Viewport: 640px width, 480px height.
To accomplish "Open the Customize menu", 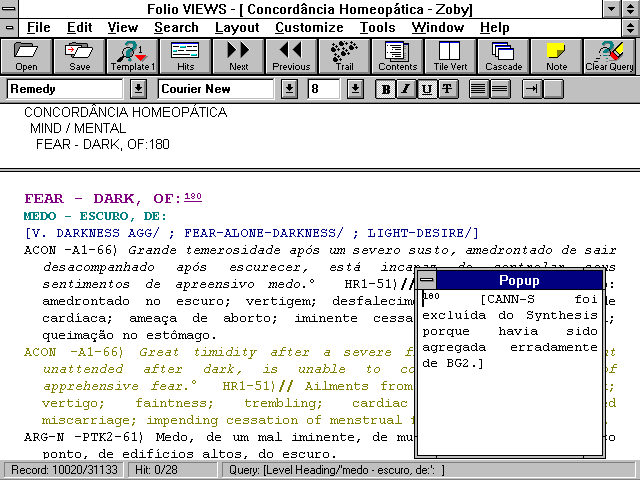I will (x=309, y=28).
